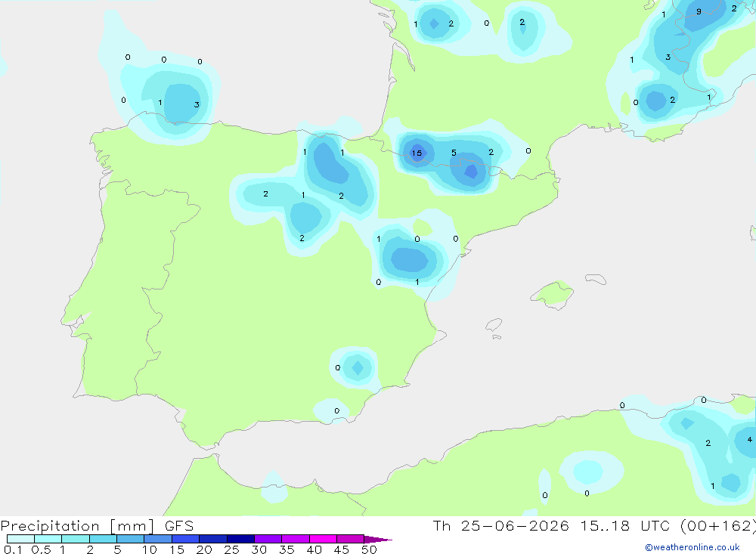756x554 pixels.
Task: Click the '4' precipitation value over Algeria
Action: [749, 439]
